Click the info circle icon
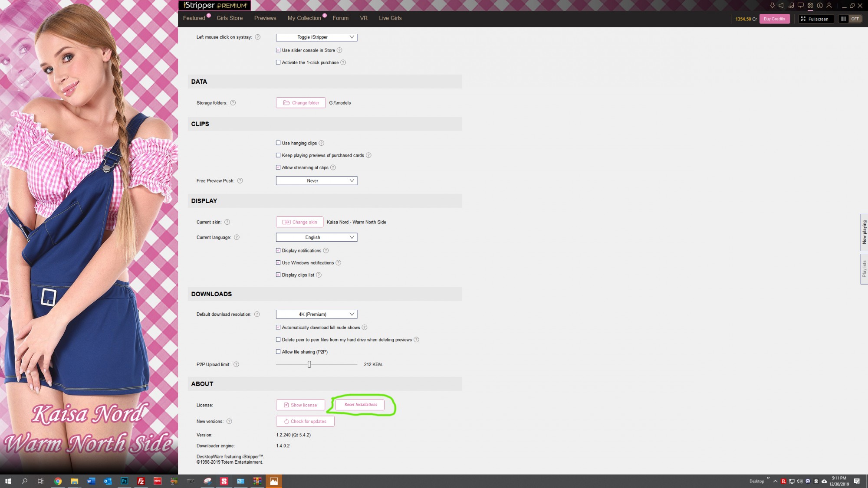 pos(820,6)
